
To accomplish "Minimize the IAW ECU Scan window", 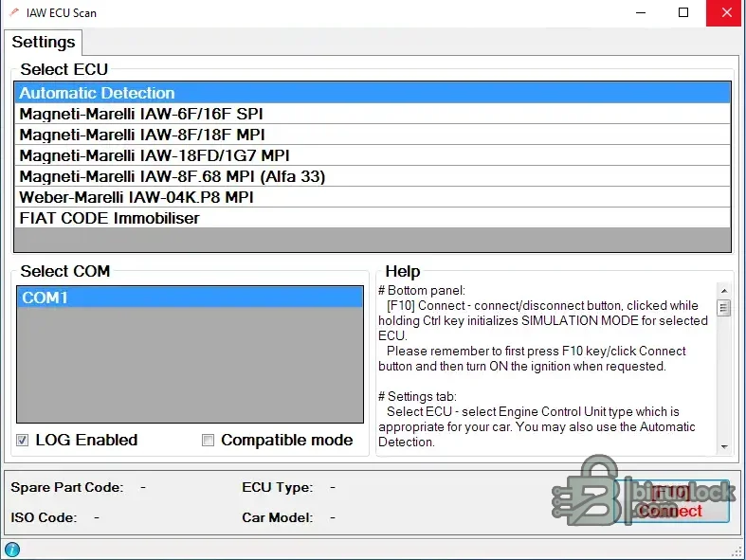I will pos(641,13).
